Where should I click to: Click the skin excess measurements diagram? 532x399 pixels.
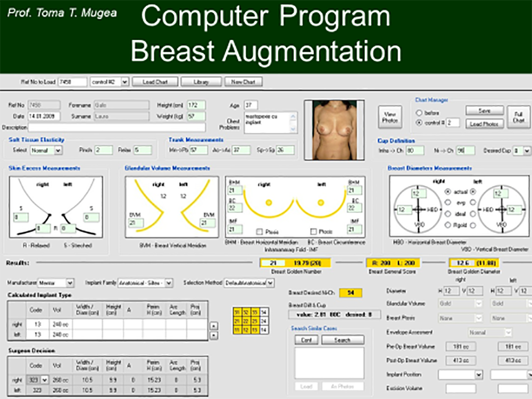pyautogui.click(x=56, y=207)
